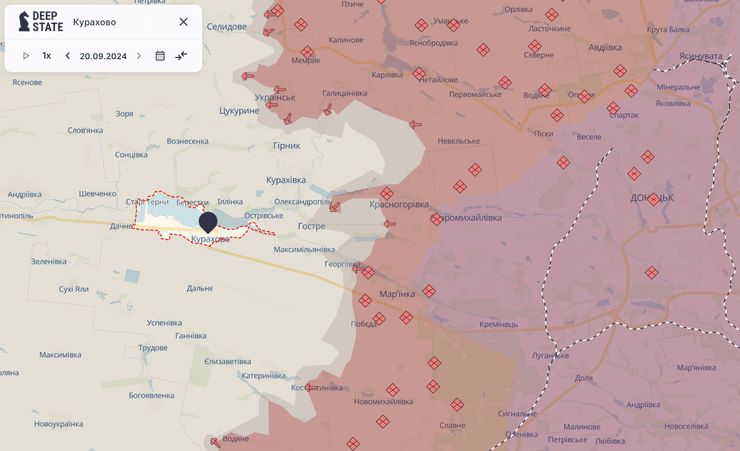This screenshot has width=740, height=451.
Task: Click the unit marker near Спартак
Action: (x=613, y=108)
